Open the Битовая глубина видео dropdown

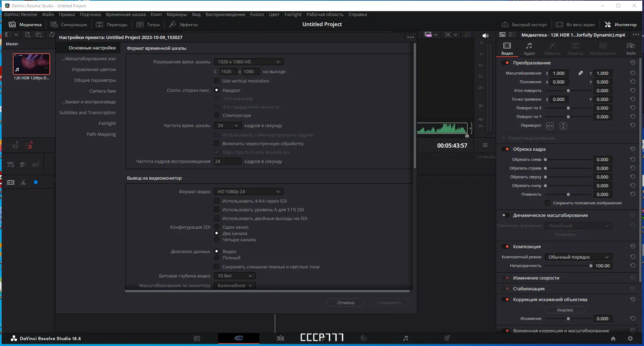pos(234,275)
